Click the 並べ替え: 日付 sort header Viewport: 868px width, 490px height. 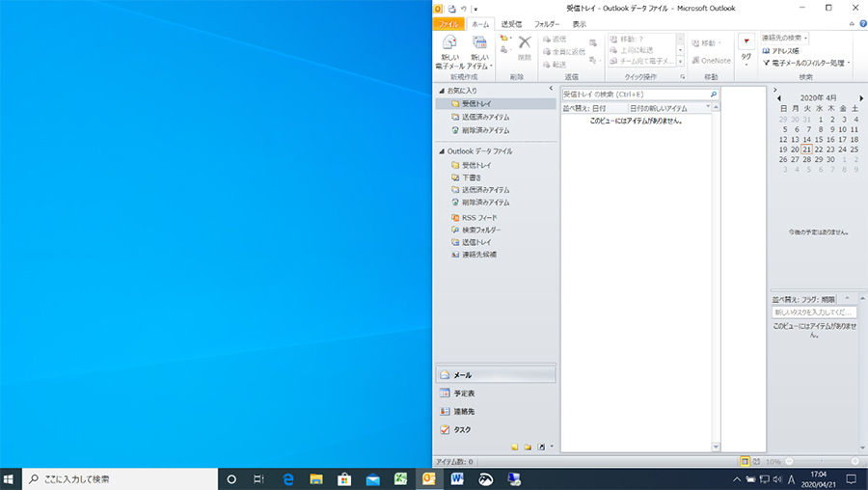point(594,108)
